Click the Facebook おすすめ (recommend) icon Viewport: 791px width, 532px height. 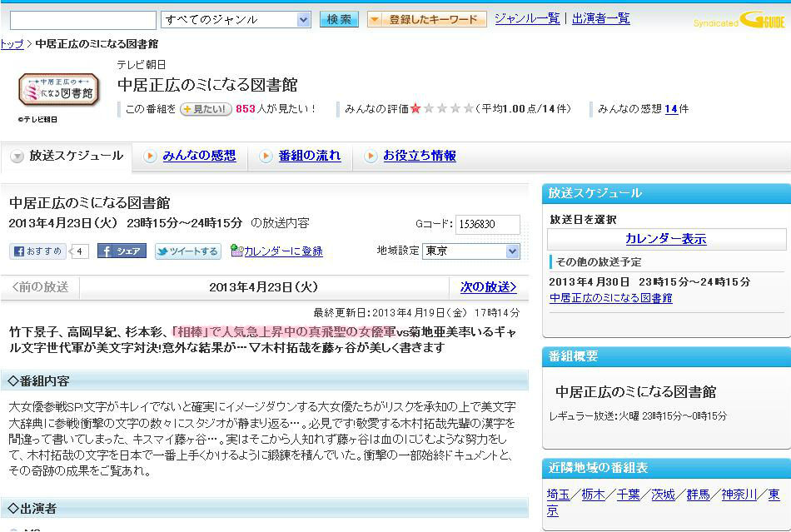37,253
